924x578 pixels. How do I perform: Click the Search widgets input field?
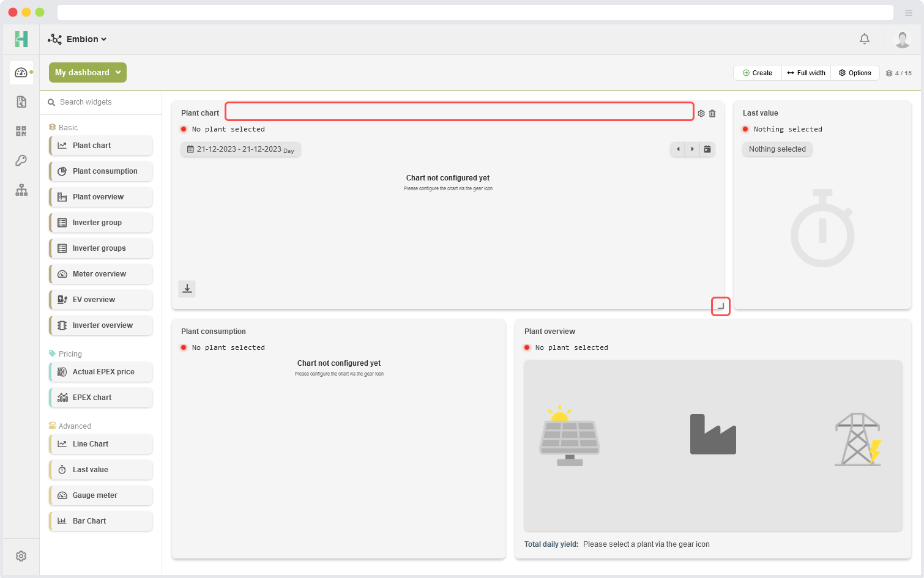[x=104, y=102]
